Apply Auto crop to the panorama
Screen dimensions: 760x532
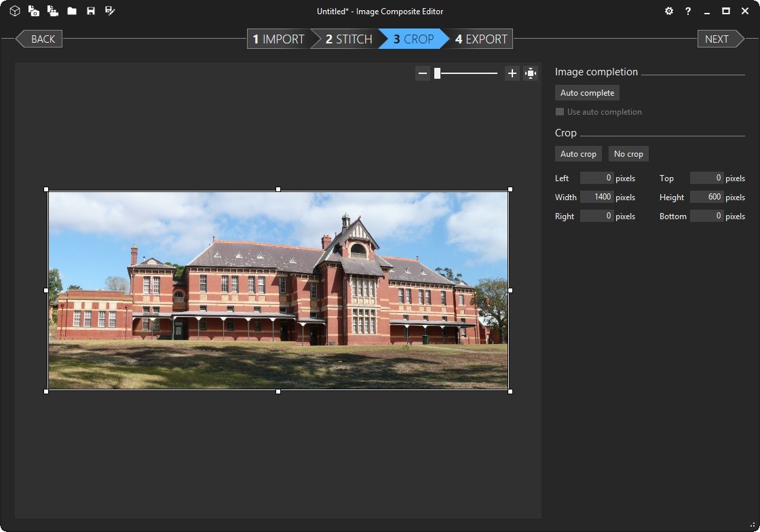tap(578, 153)
